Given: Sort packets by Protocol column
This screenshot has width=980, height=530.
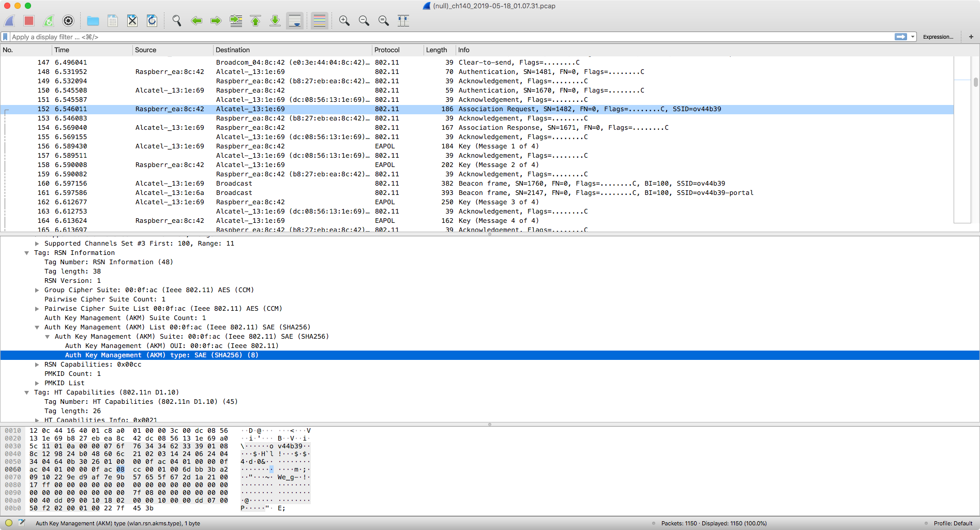Looking at the screenshot, I should 387,50.
